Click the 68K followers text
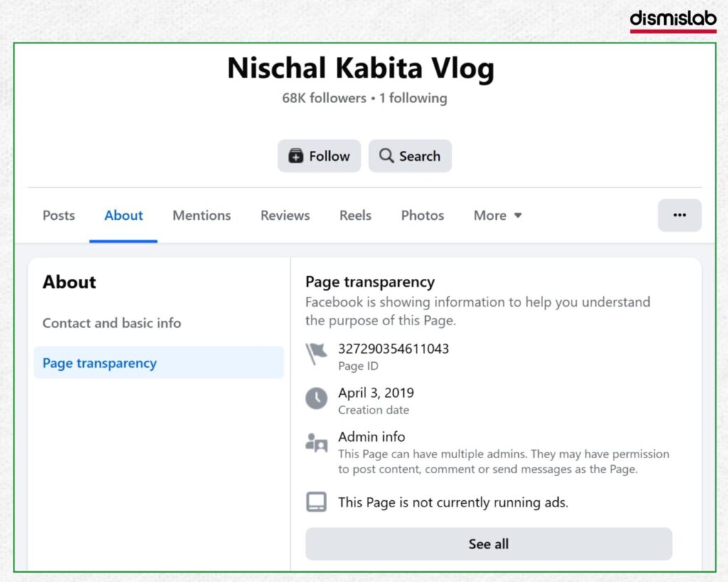The width and height of the screenshot is (728, 582). click(324, 98)
